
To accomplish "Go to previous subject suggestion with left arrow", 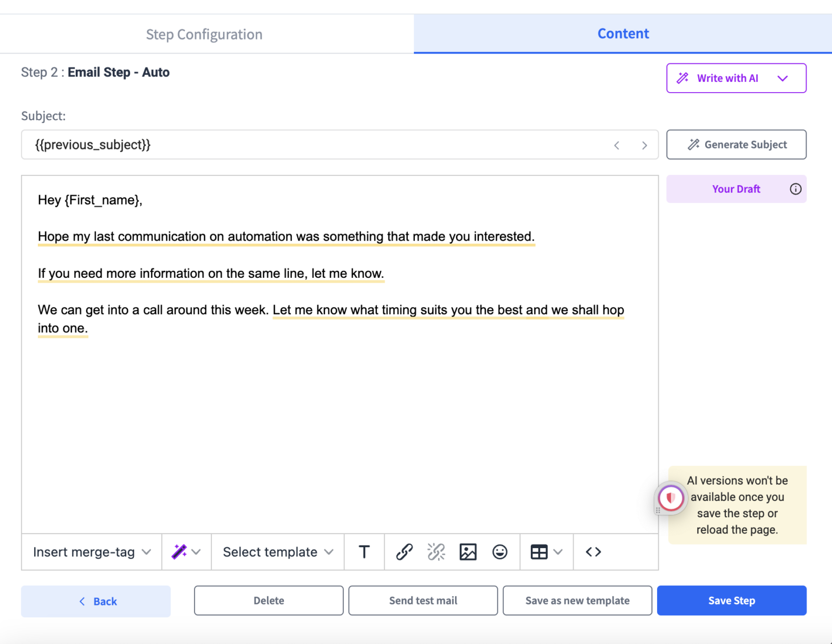I will click(x=617, y=145).
